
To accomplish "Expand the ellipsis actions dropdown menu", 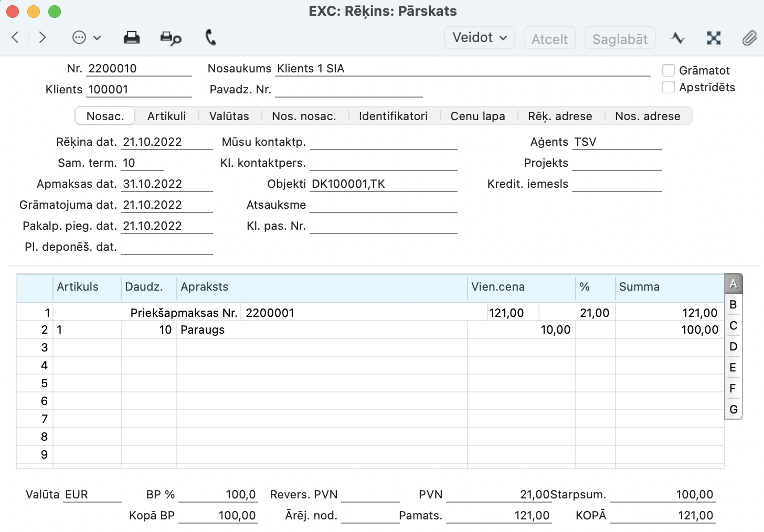I will coord(86,38).
